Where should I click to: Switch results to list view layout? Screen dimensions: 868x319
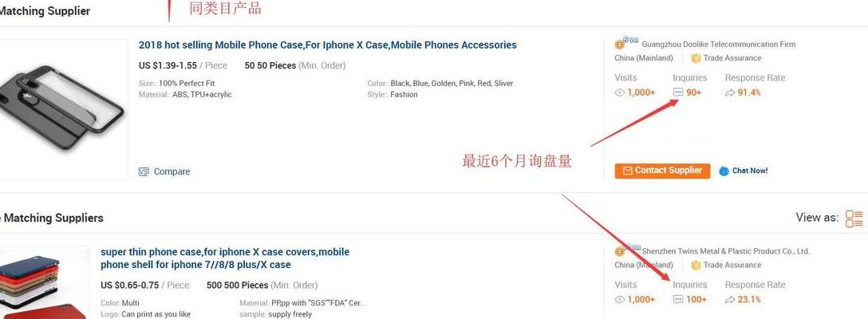click(x=854, y=218)
